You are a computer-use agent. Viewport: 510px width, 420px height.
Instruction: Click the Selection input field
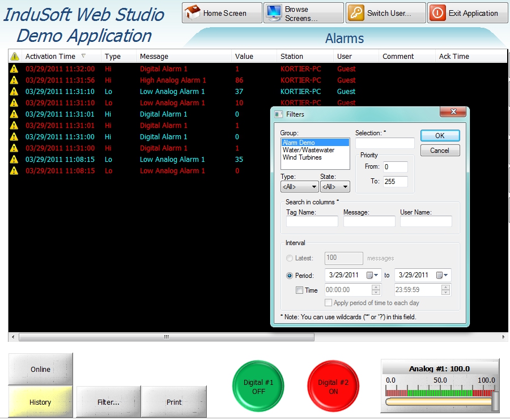[385, 143]
